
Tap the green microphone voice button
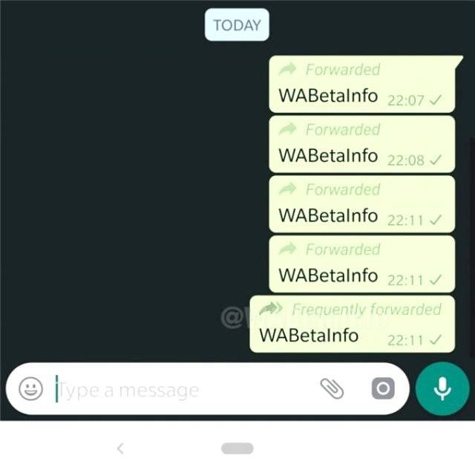click(442, 388)
